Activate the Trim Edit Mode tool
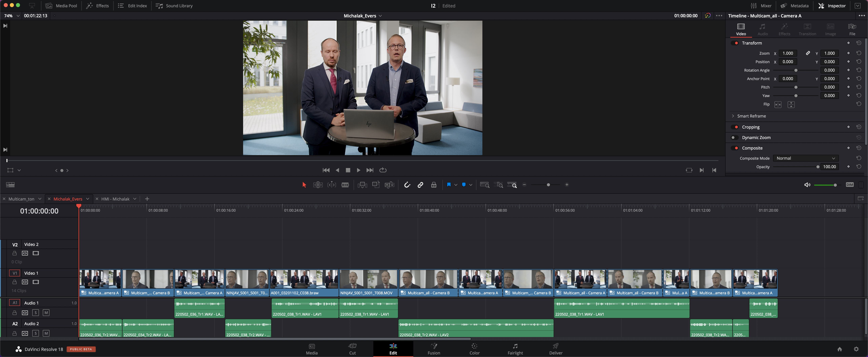Screen dimensions: 868x357 click(318, 185)
